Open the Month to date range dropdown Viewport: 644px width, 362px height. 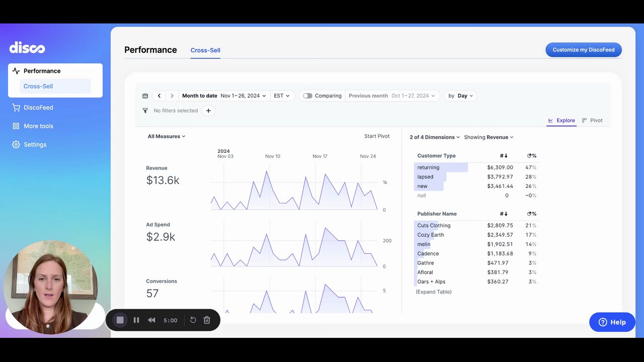tap(224, 96)
